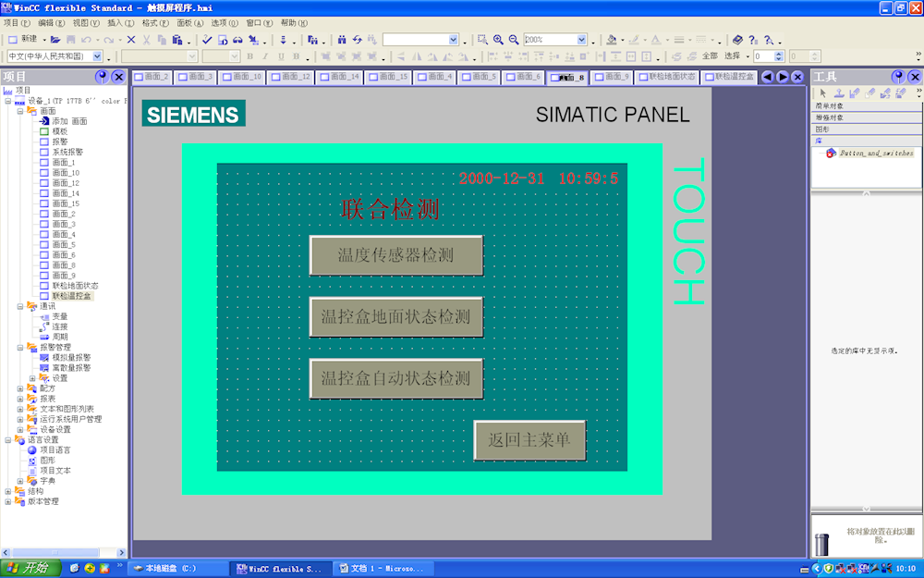The height and width of the screenshot is (578, 924).
Task: Expand the 版本管理 version management node
Action: 7,501
